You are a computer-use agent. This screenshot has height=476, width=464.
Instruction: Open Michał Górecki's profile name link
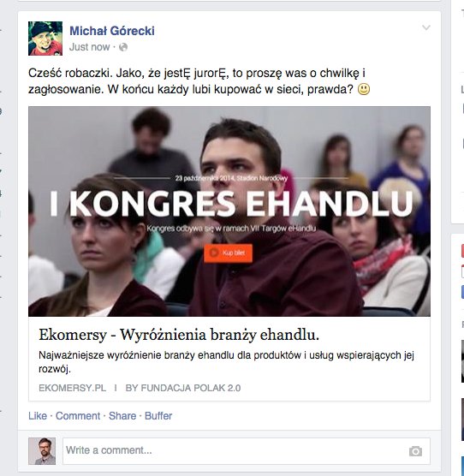click(x=112, y=31)
